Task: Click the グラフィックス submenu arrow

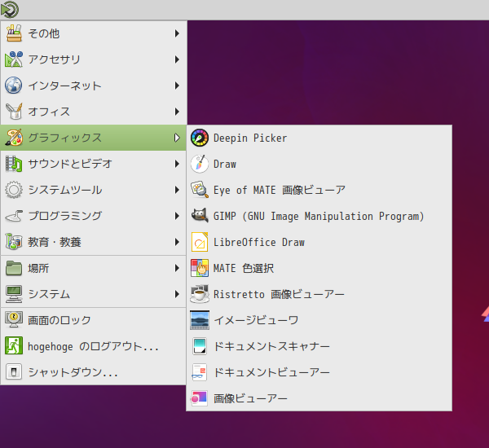Action: (177, 138)
